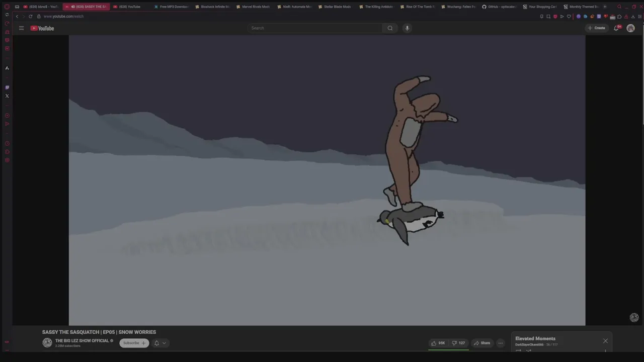Click the video title 'SASSY THE SASQUATCH | EP05 | SNOW WORRIES'
The height and width of the screenshot is (362, 644).
tap(99, 332)
